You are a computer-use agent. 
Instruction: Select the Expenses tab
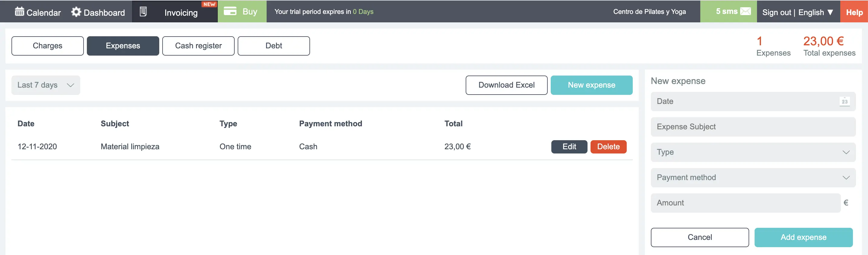[x=123, y=46]
